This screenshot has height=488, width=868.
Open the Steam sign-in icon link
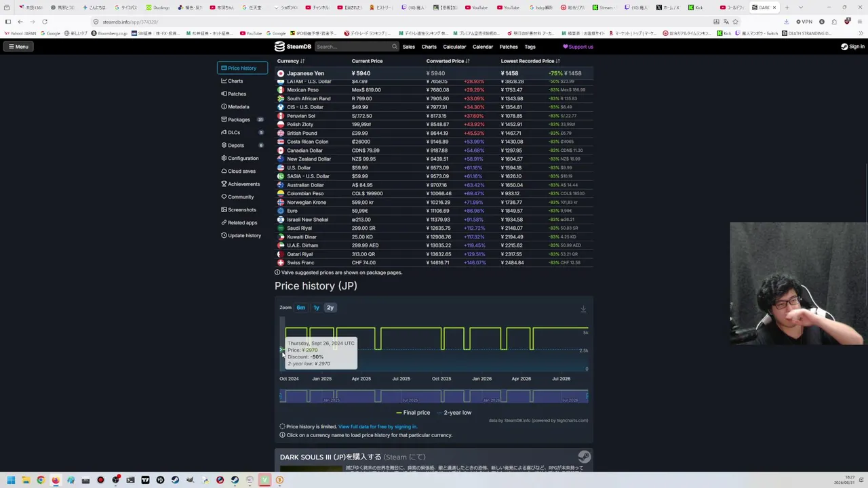(852, 47)
